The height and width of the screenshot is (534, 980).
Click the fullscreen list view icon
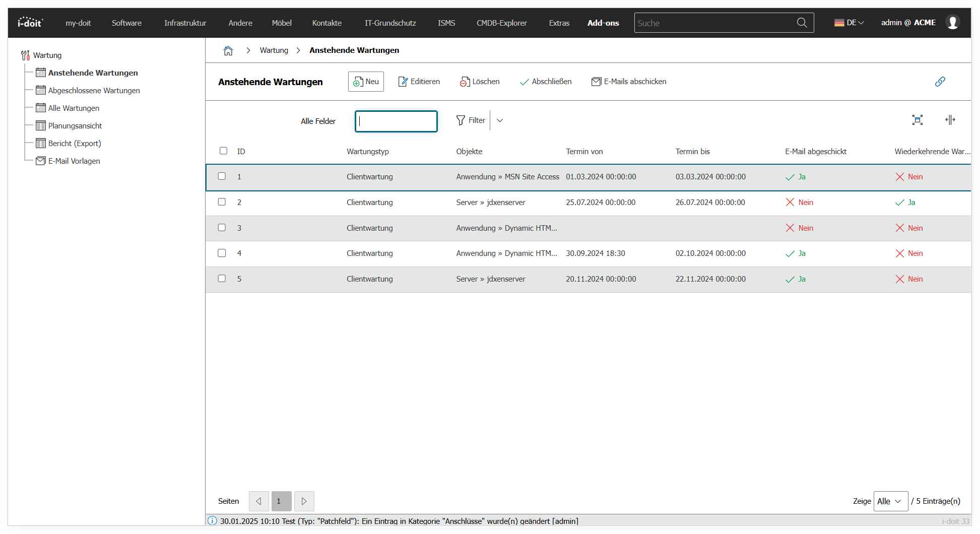(917, 120)
